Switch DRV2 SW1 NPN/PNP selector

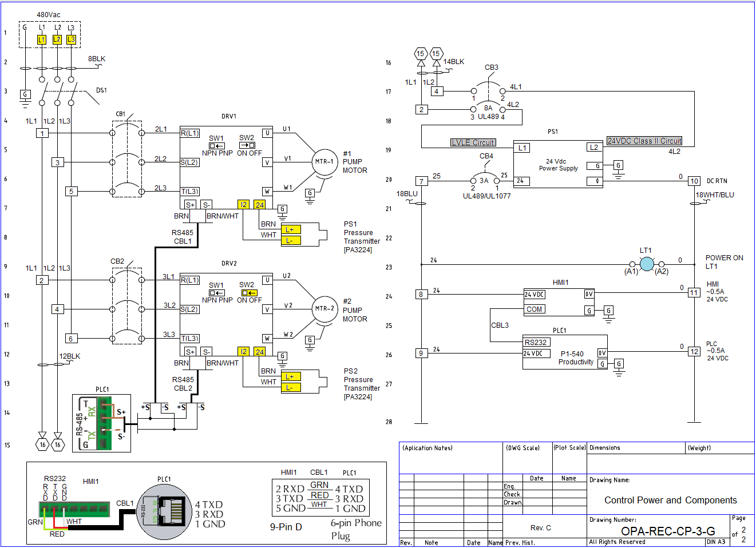[217, 293]
